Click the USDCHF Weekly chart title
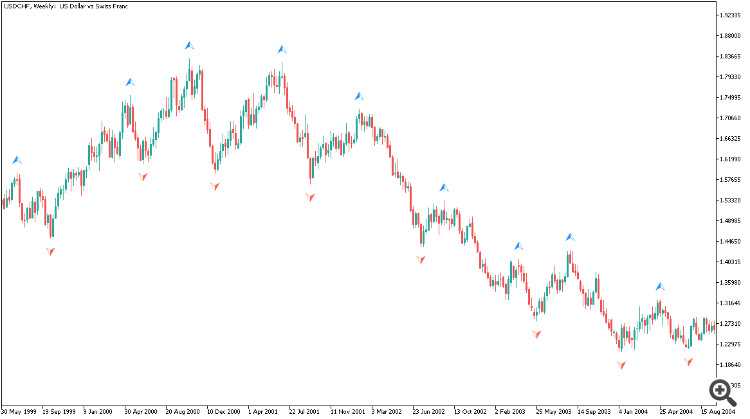 (66, 7)
